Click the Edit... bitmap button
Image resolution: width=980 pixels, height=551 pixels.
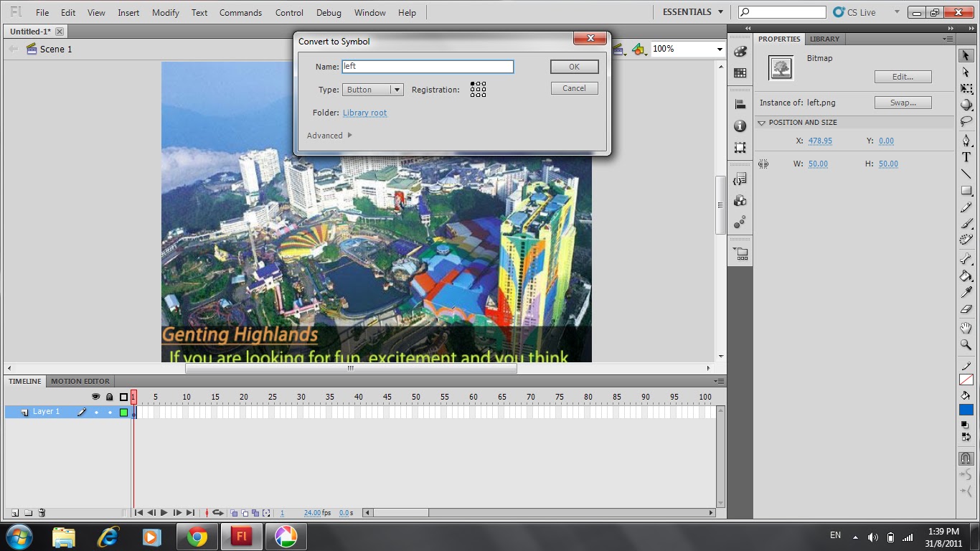click(903, 77)
